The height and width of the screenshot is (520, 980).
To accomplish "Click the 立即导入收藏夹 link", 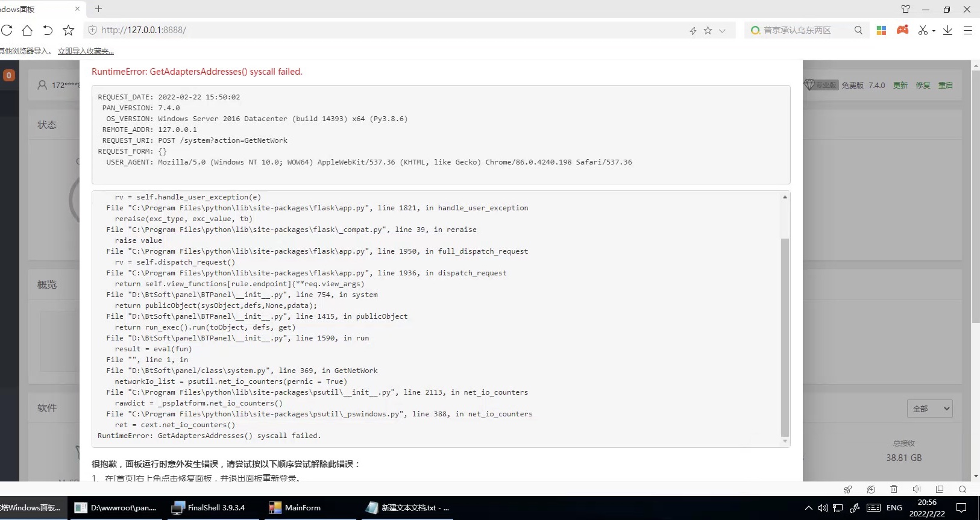I will coord(86,51).
